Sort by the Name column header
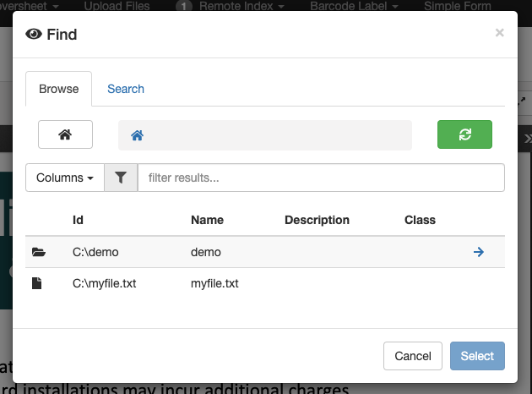 207,220
